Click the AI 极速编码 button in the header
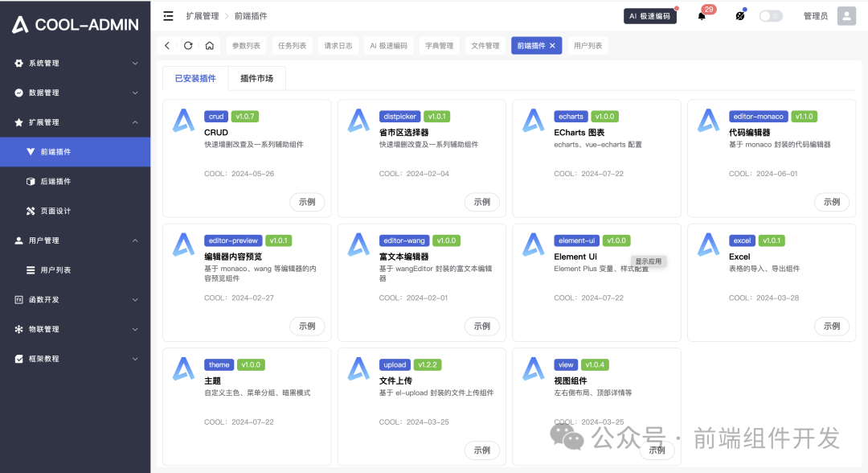Viewport: 868px width, 473px height. click(649, 15)
